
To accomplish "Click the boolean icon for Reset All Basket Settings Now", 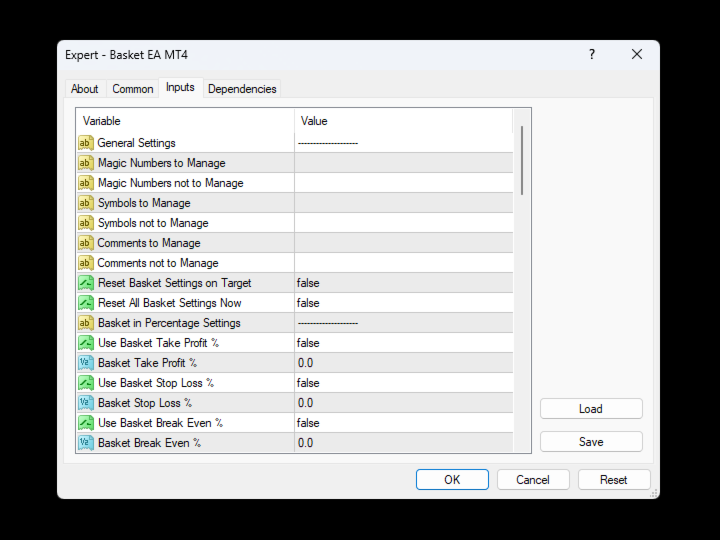I will [x=86, y=303].
